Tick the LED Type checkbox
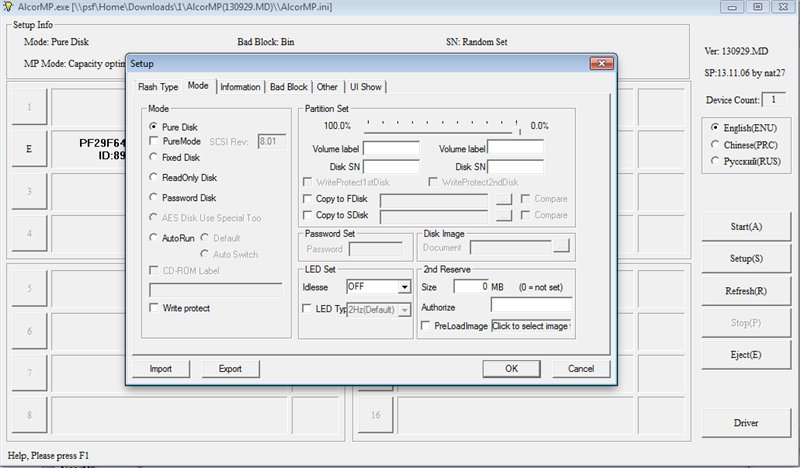 click(307, 308)
